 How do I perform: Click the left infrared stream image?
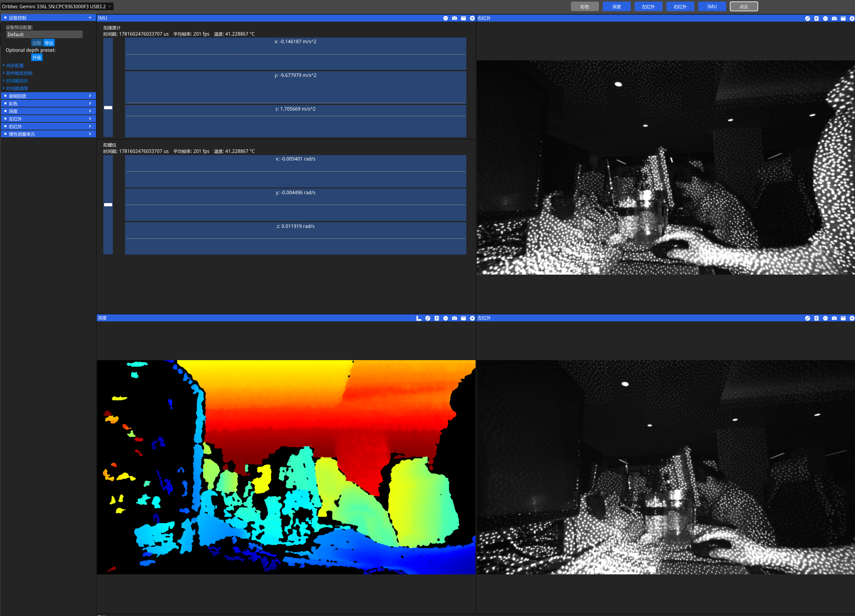(666, 467)
